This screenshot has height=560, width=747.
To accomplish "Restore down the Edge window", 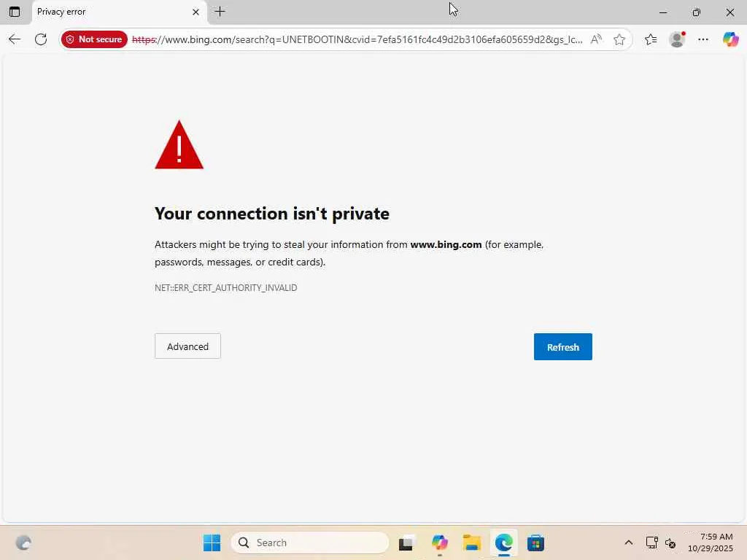I will click(697, 12).
